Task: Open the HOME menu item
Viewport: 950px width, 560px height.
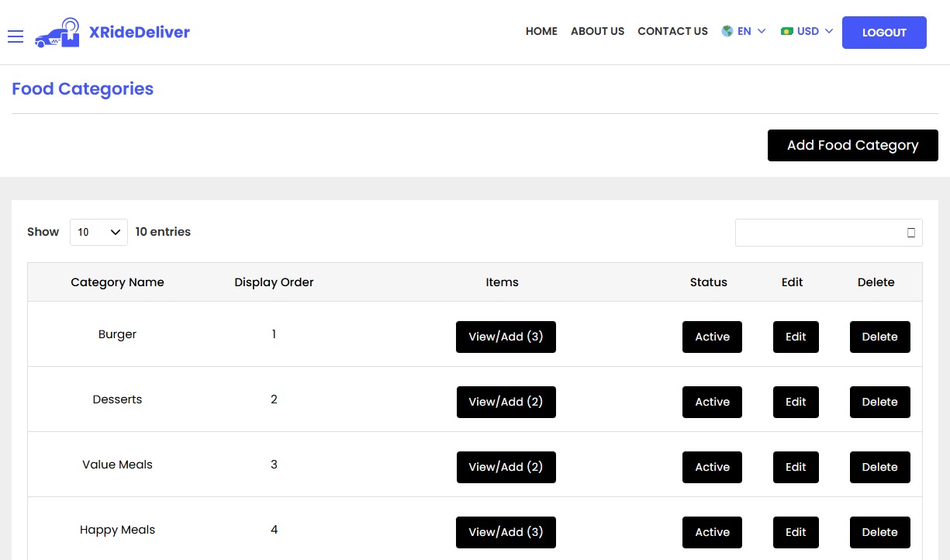Action: [x=541, y=31]
